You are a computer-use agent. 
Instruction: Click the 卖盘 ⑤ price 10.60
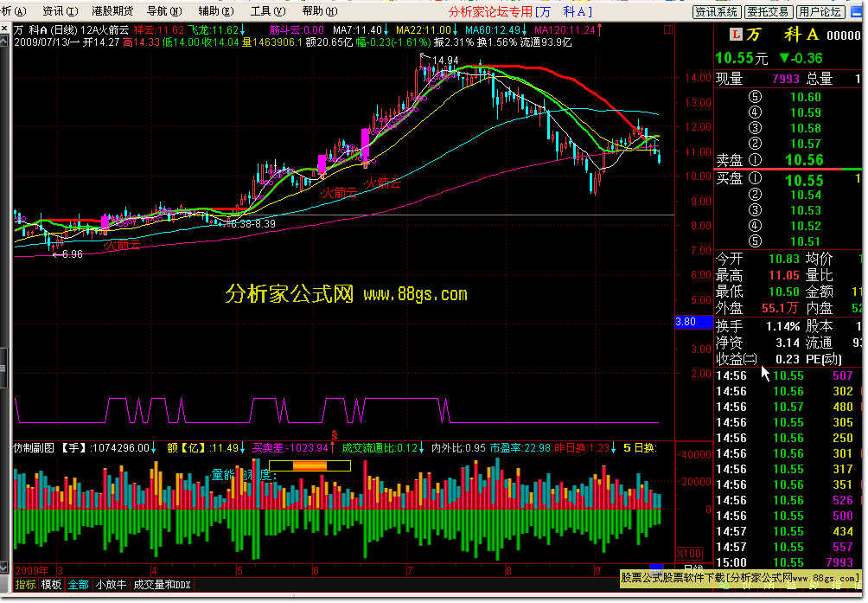click(x=806, y=97)
